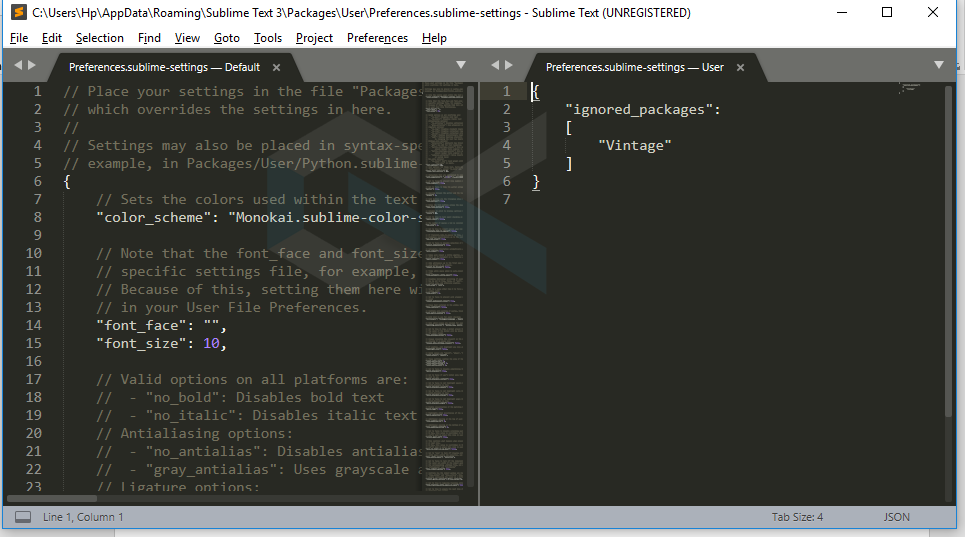This screenshot has height=537, width=965.
Task: Click the panel switcher icon in status bar
Action: tap(22, 517)
